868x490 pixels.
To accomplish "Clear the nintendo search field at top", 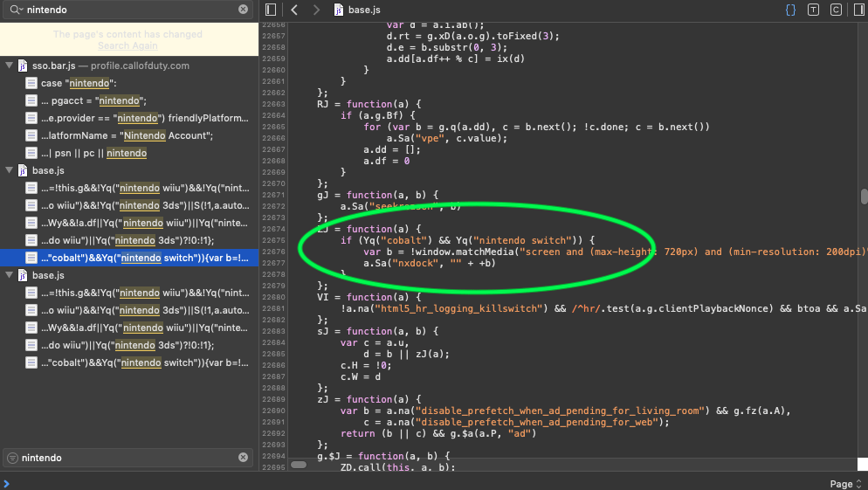I will tap(243, 10).
